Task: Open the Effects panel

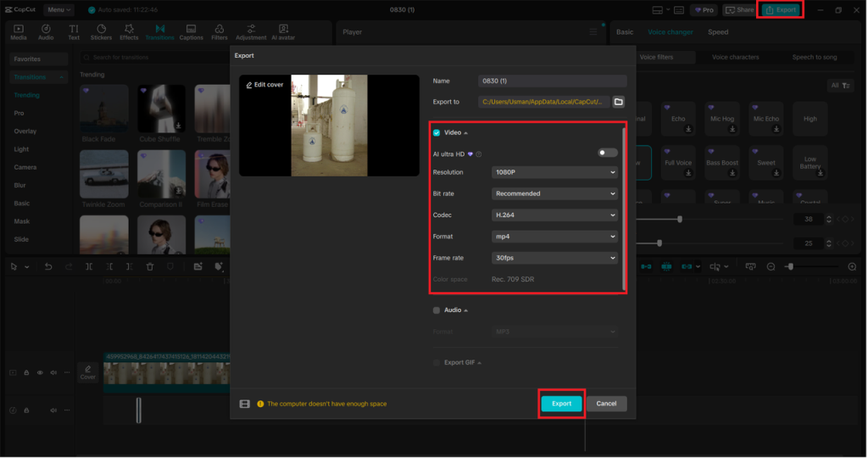Action: 129,32
